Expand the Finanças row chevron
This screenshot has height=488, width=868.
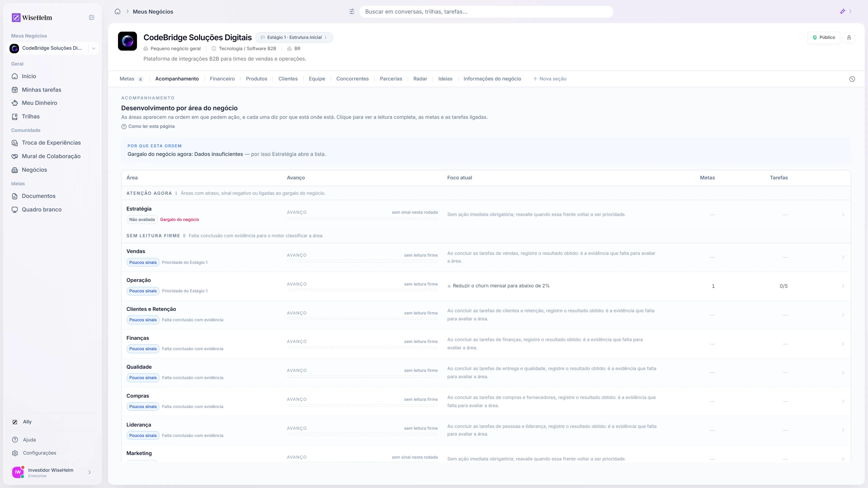(843, 344)
